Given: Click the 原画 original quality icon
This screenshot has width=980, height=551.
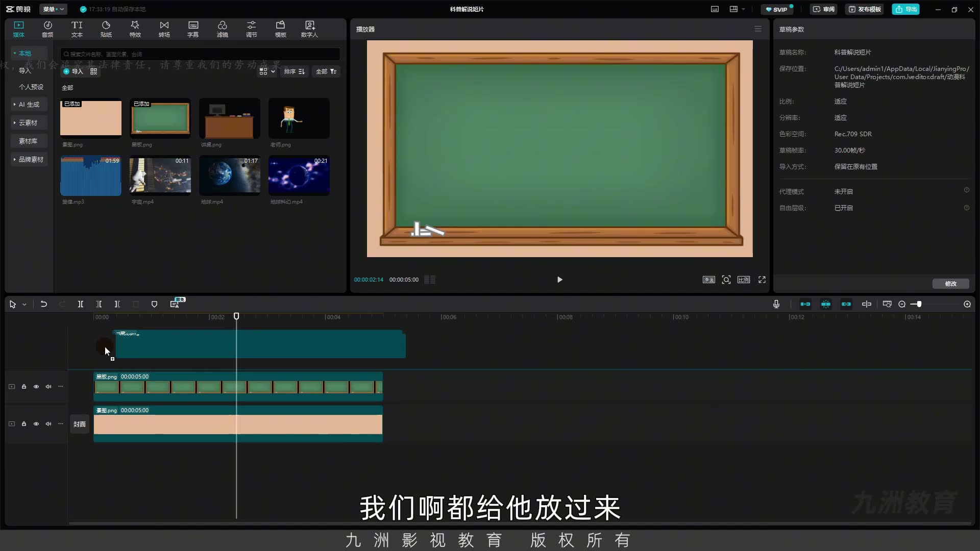Looking at the screenshot, I should click(x=709, y=280).
